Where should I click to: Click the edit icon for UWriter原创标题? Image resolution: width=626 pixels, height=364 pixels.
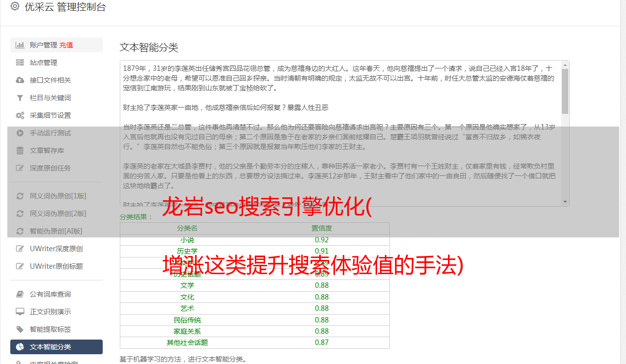point(20,266)
